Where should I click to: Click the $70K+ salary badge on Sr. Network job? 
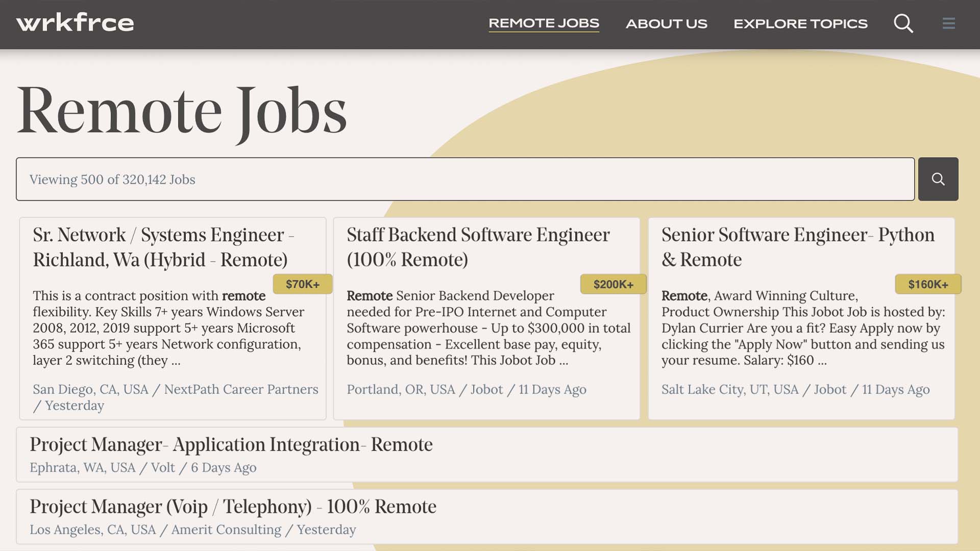click(x=302, y=283)
